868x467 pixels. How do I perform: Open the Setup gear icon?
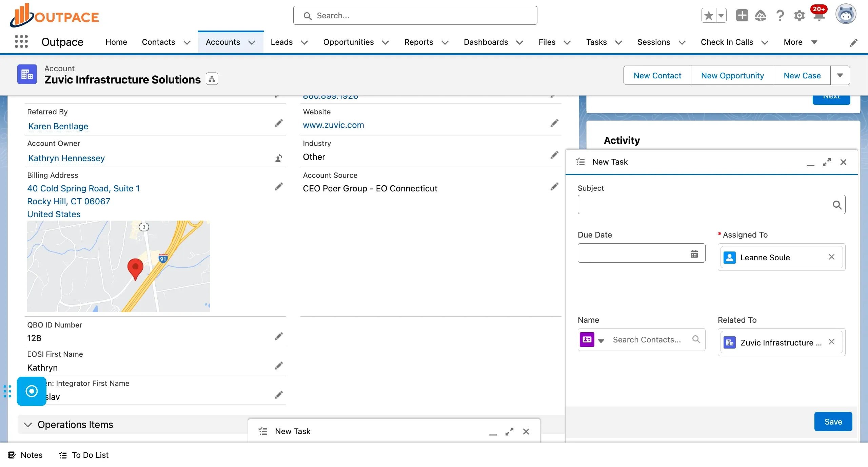point(799,15)
